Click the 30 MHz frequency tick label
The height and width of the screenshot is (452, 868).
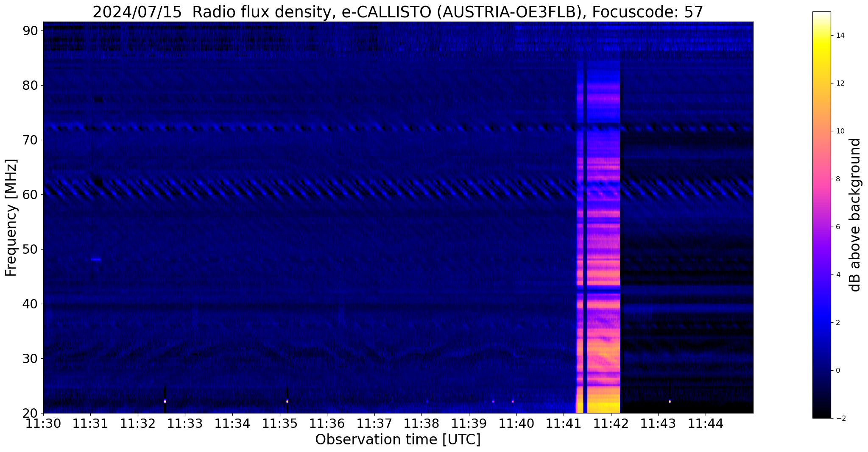(30, 359)
